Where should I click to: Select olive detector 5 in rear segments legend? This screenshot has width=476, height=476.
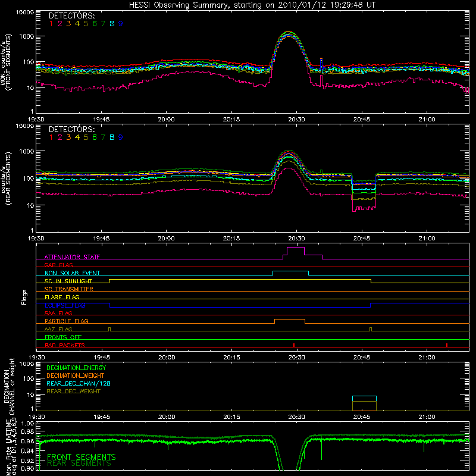tap(86, 137)
